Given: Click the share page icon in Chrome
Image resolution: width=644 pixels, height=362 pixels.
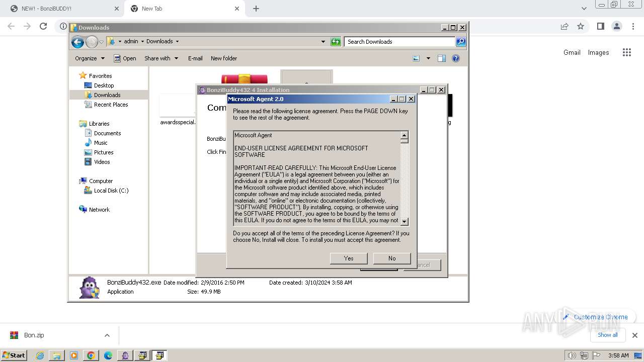Looking at the screenshot, I should coord(565,27).
